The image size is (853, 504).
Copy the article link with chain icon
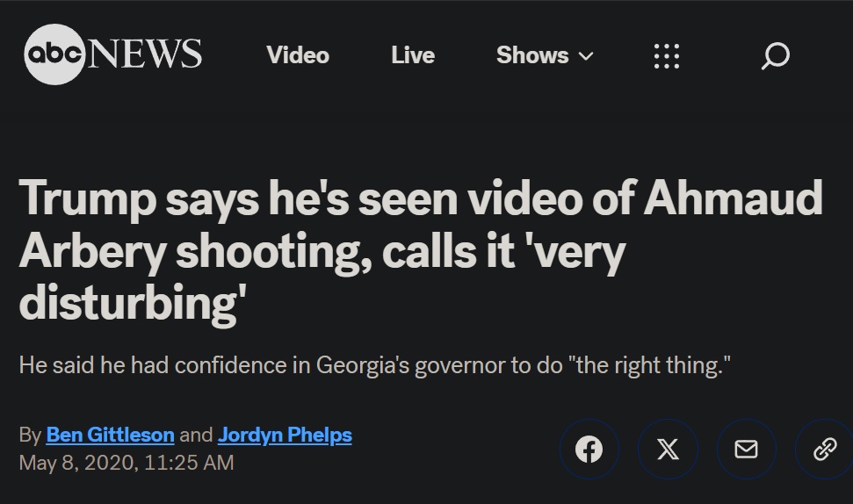[x=824, y=450]
